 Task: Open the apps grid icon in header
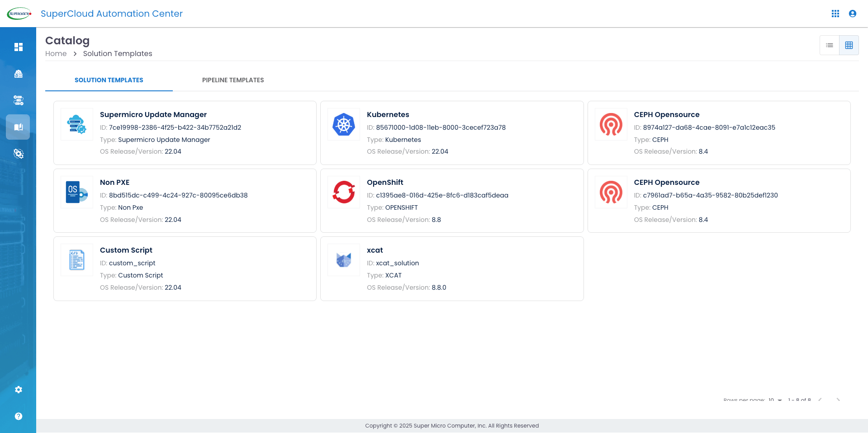tap(835, 14)
